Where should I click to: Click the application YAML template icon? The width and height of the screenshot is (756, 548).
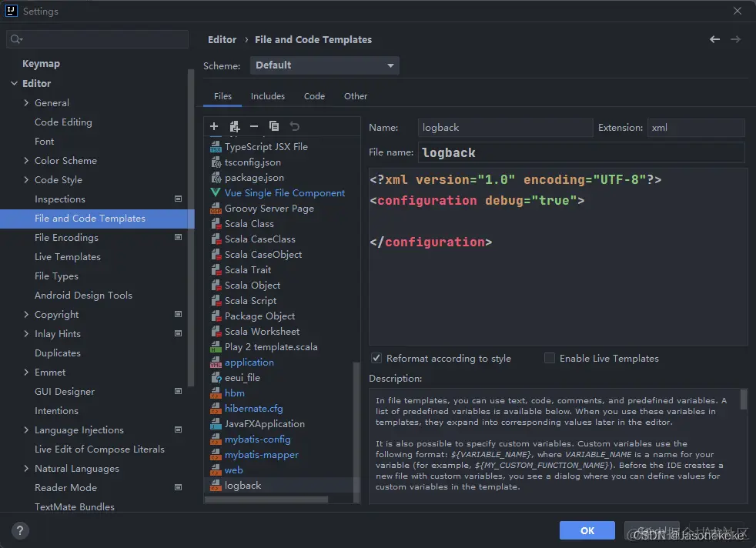point(216,363)
